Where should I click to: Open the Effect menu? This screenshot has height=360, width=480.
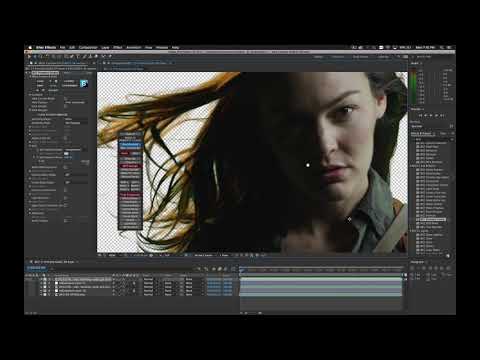tap(117, 47)
